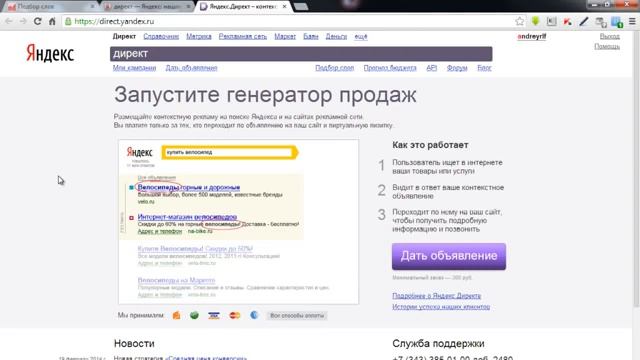
Task: Expand the 'ещё' more services menu
Action: (x=361, y=36)
